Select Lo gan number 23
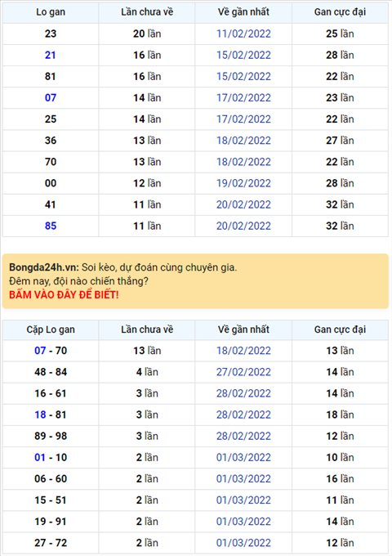The image size is (392, 556). coord(51,34)
